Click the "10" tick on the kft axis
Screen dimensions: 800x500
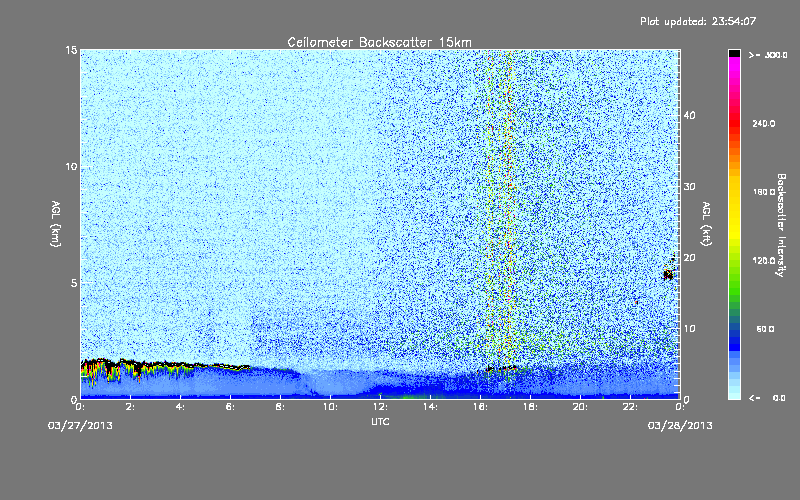click(x=690, y=329)
